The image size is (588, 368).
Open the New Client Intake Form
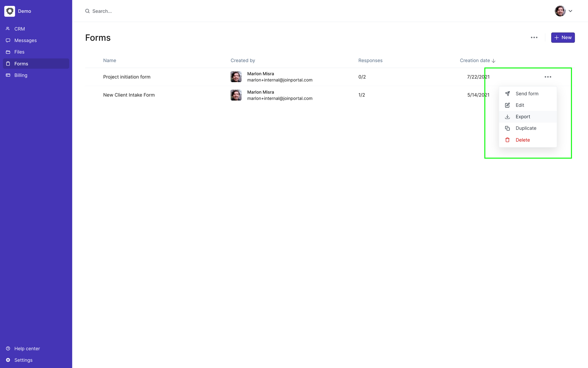click(x=129, y=95)
